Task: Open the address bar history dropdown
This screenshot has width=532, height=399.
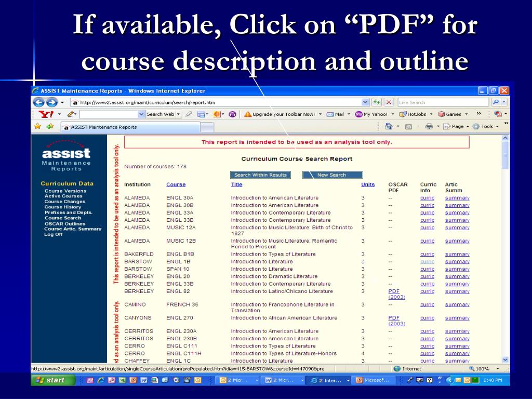Action: (x=365, y=102)
